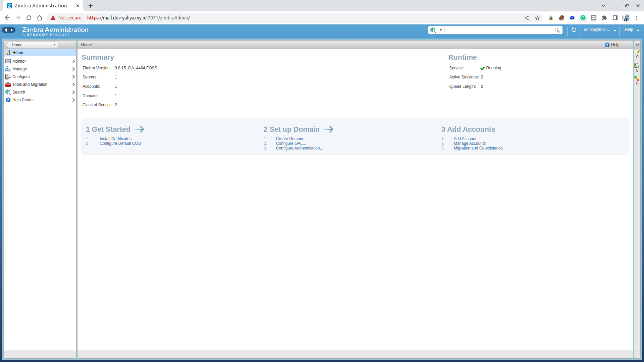The image size is (644, 362).
Task: Select Configure in the navigation tree
Action: pos(40,77)
